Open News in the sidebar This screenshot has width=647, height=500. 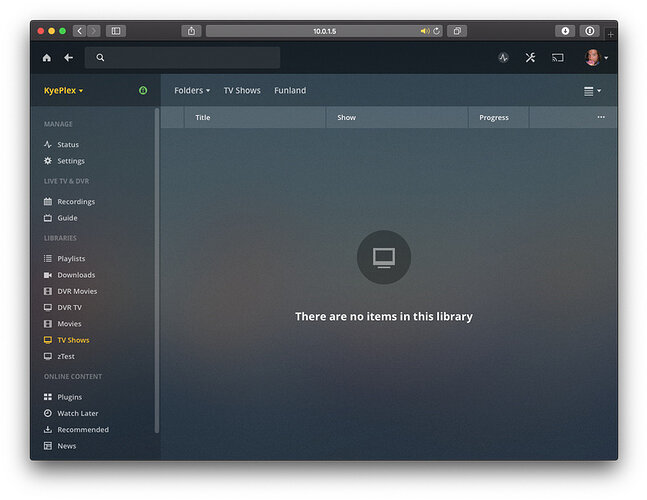coord(66,446)
